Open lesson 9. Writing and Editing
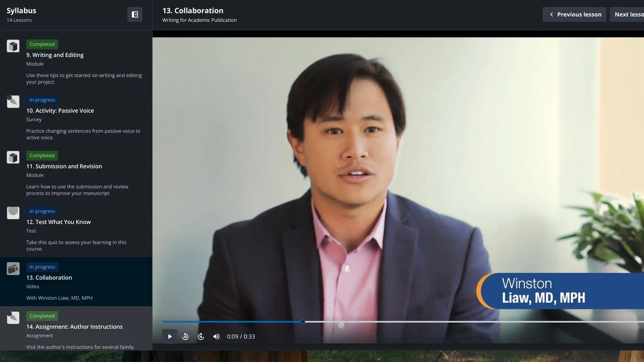 tap(55, 55)
